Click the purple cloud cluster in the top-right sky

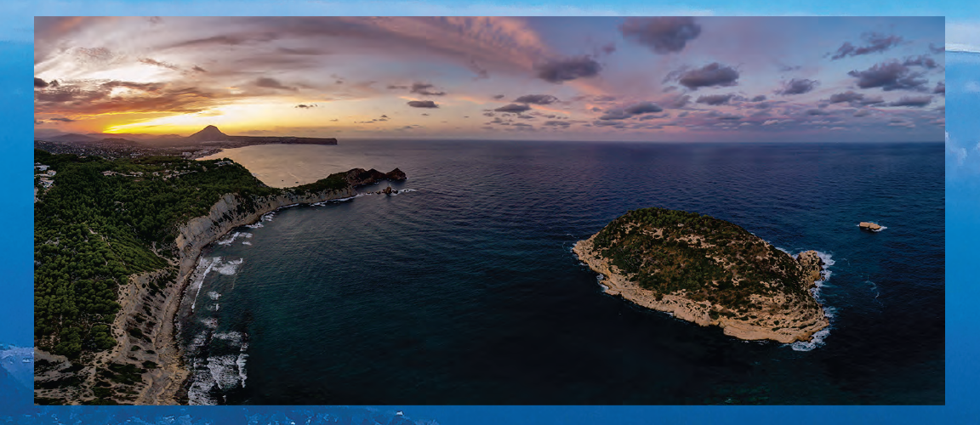(x=889, y=75)
